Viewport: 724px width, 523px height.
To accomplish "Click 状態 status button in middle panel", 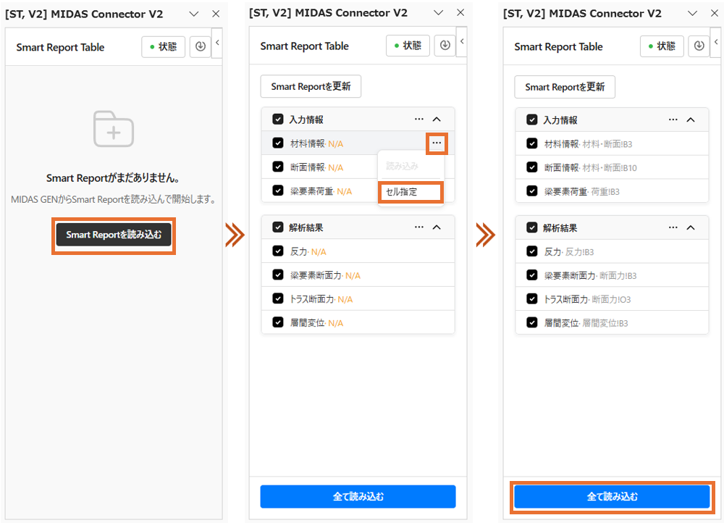I will coord(408,45).
